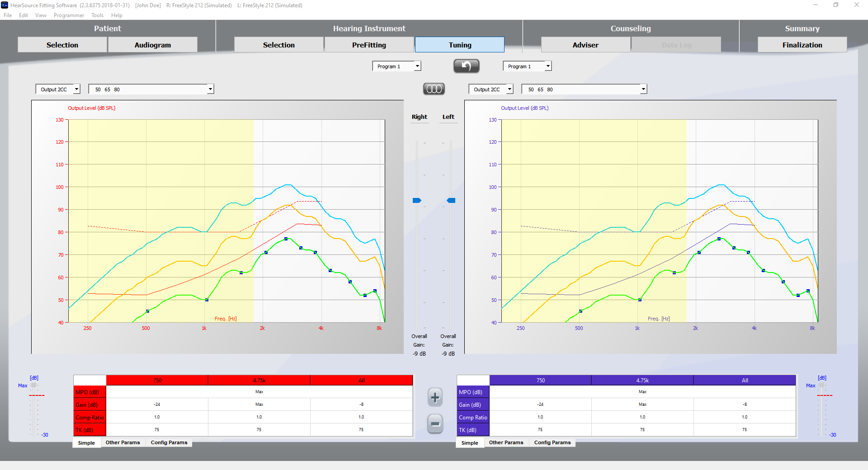Select red 750 channel header
This screenshot has height=470, width=868.
(x=157, y=380)
